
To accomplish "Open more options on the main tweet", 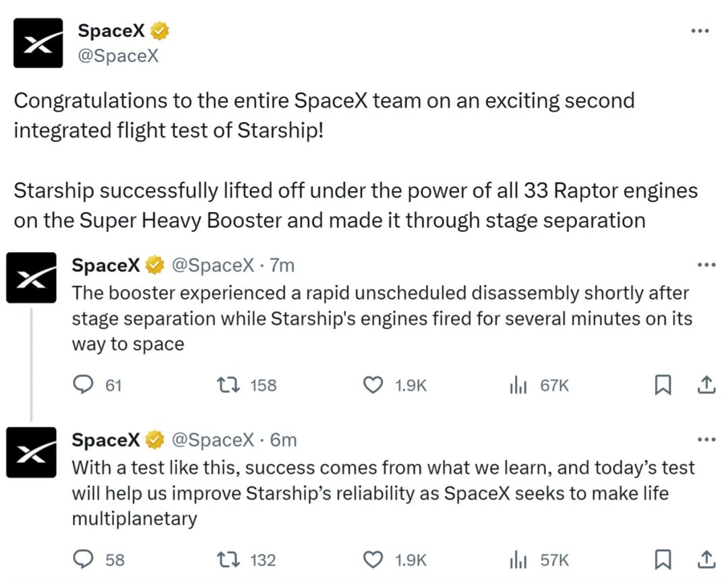I will [701, 32].
